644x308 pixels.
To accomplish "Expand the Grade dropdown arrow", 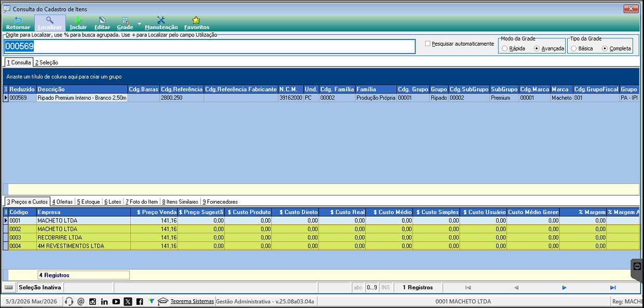I will [140, 24].
